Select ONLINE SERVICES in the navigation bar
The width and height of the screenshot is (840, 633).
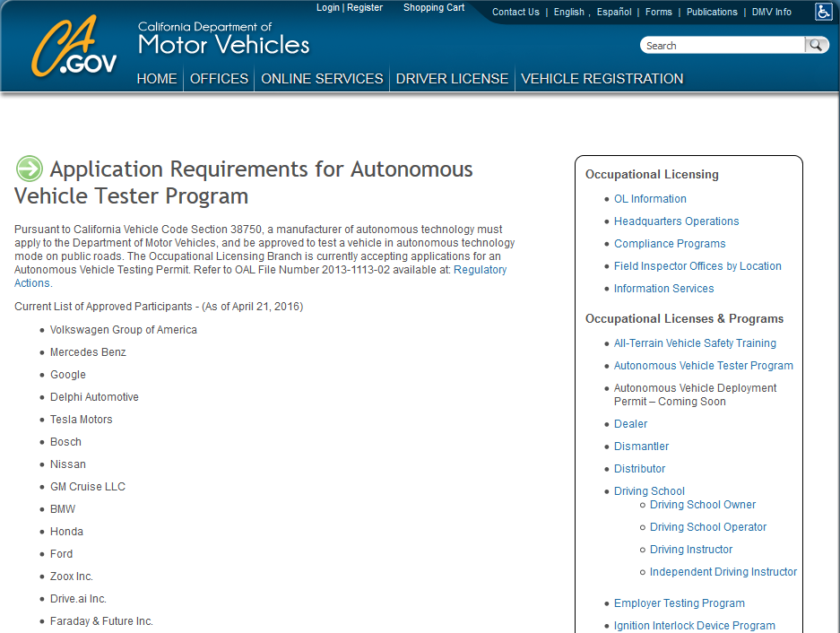pyautogui.click(x=322, y=79)
